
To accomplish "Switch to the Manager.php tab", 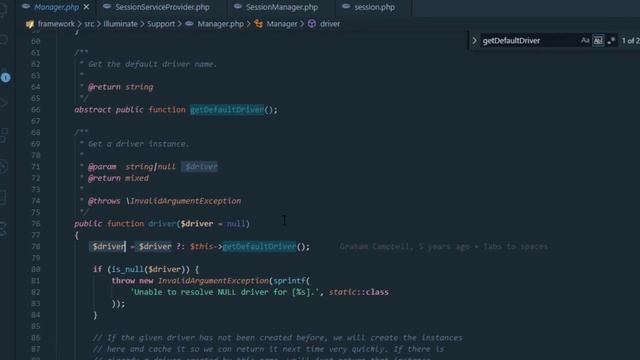I will [x=56, y=7].
